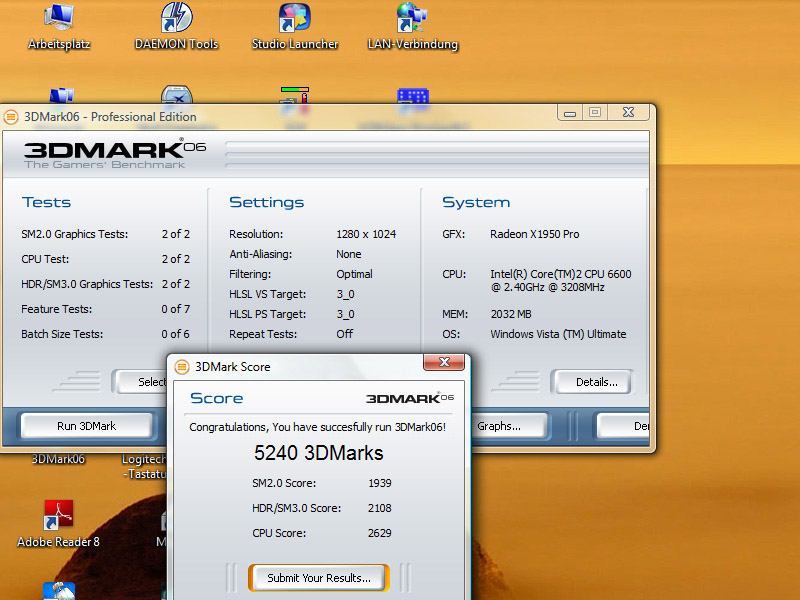Screen dimensions: 800x600
Task: Click the 3DMark06 desktop icon label
Action: 58,459
